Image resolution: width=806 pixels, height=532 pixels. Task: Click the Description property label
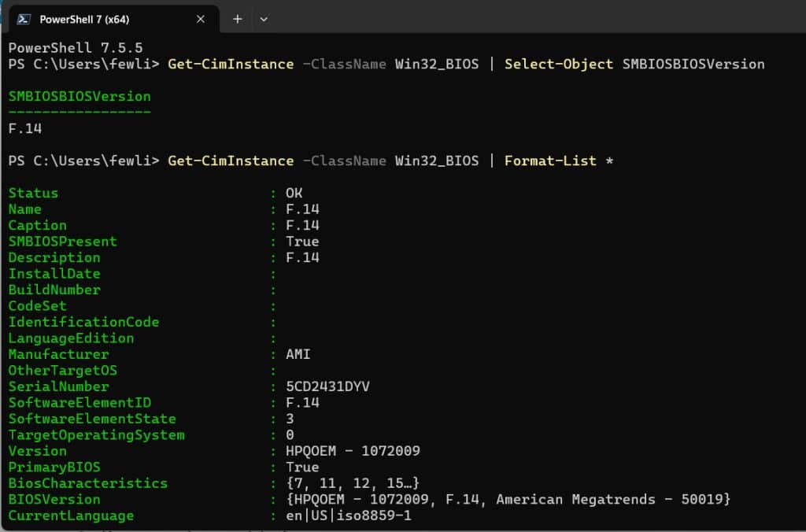click(54, 257)
